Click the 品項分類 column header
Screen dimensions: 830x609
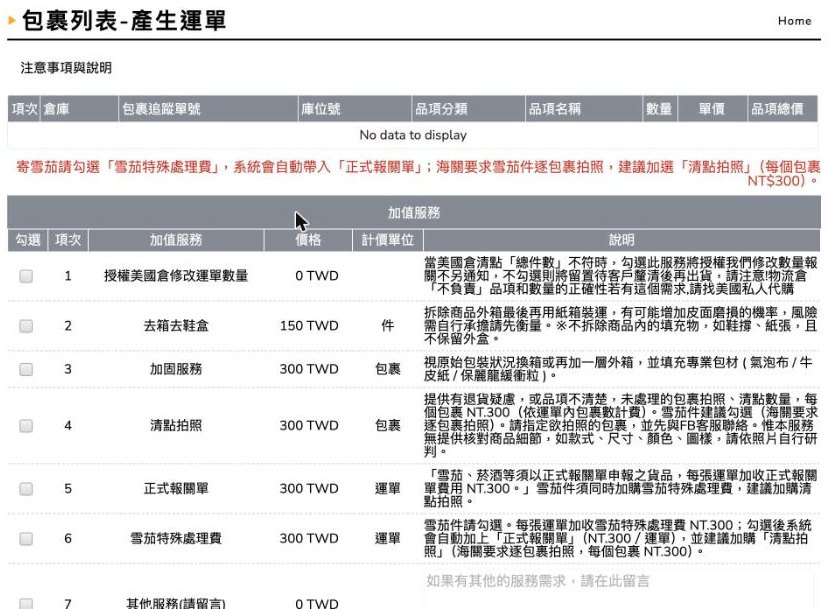click(x=468, y=109)
